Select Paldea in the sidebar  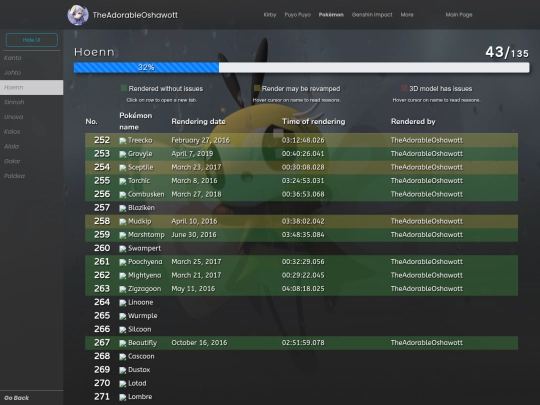point(31,176)
